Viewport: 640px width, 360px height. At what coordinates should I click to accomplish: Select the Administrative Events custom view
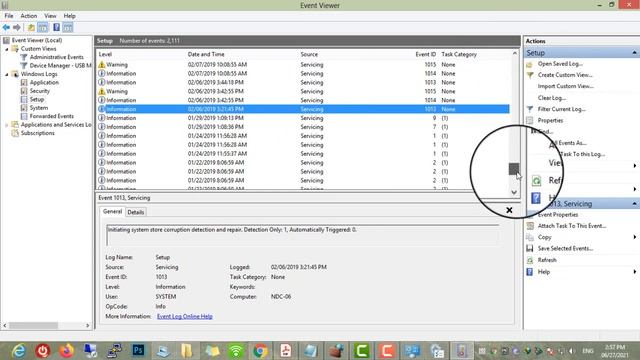[x=56, y=57]
